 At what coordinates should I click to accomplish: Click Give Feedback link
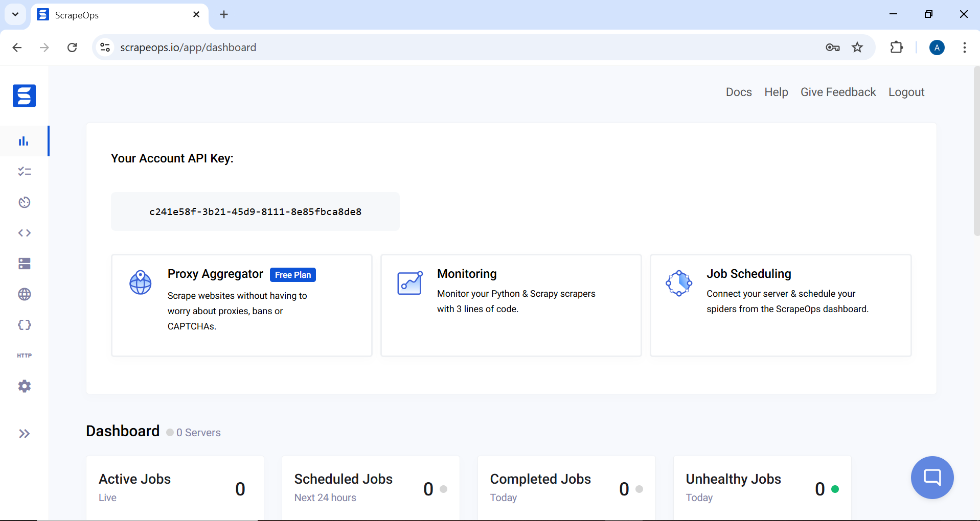click(838, 92)
